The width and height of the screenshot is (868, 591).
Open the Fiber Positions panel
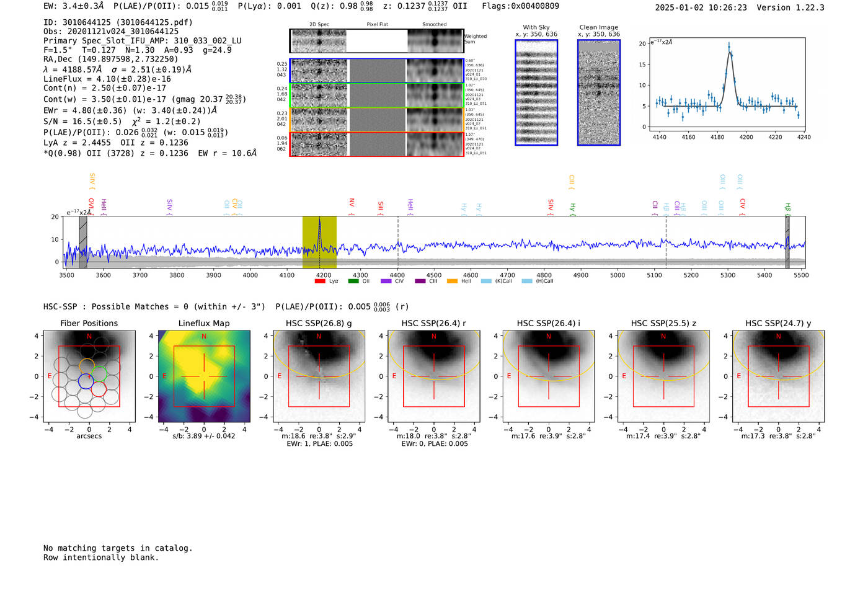tap(89, 376)
